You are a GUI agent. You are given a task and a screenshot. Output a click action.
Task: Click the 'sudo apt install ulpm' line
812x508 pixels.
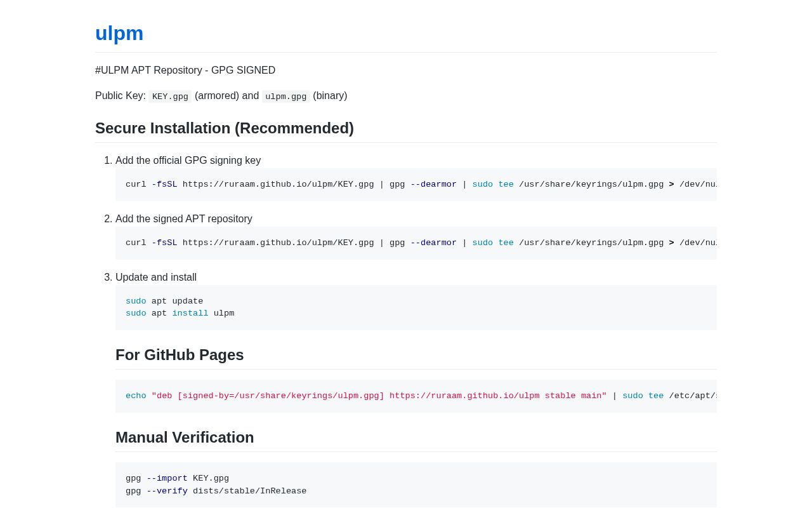point(180,314)
